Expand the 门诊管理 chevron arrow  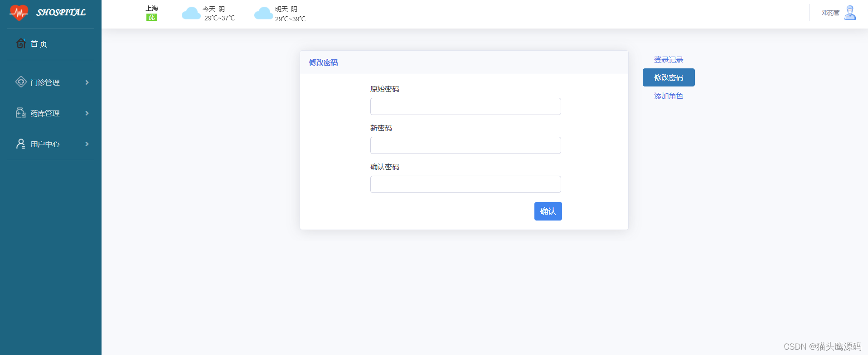(x=87, y=82)
